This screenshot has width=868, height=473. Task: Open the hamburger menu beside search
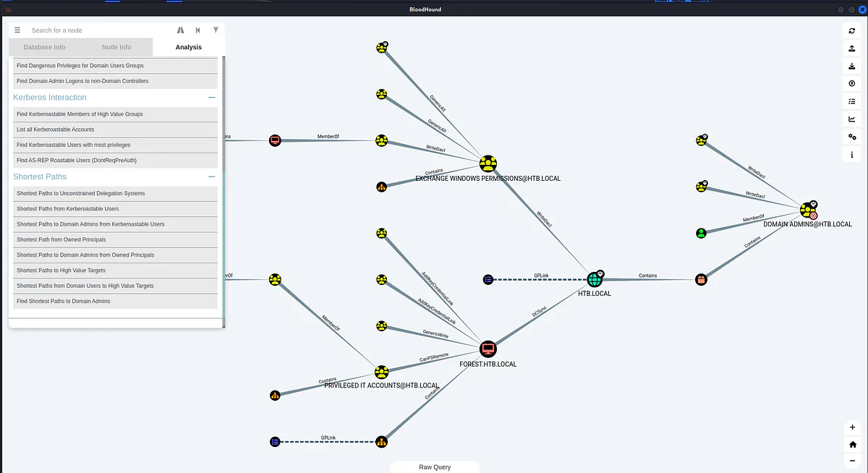click(17, 30)
